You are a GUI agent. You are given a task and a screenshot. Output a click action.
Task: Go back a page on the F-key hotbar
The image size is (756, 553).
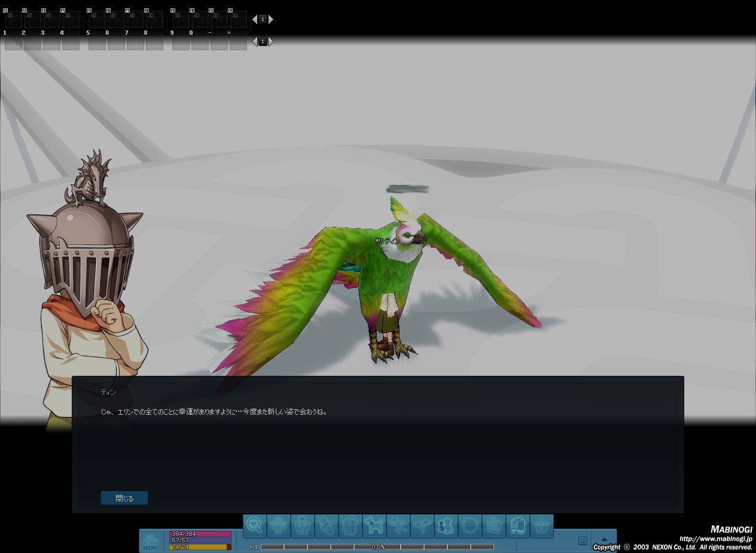point(255,19)
